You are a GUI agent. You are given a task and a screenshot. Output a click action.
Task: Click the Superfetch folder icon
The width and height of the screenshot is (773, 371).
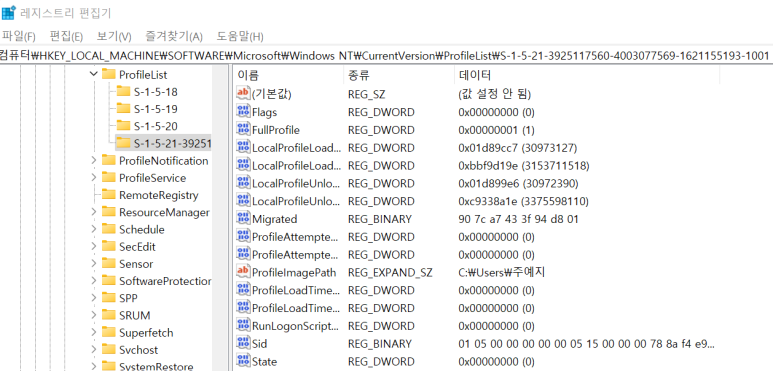[108, 333]
